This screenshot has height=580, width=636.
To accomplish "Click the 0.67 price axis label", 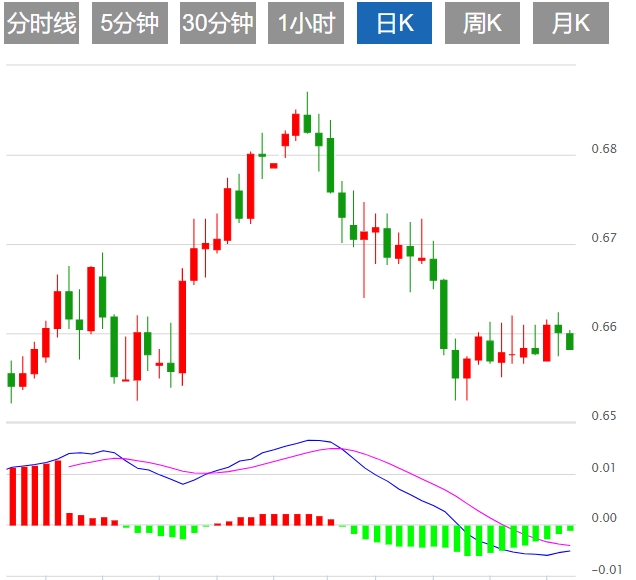I will pyautogui.click(x=604, y=238).
